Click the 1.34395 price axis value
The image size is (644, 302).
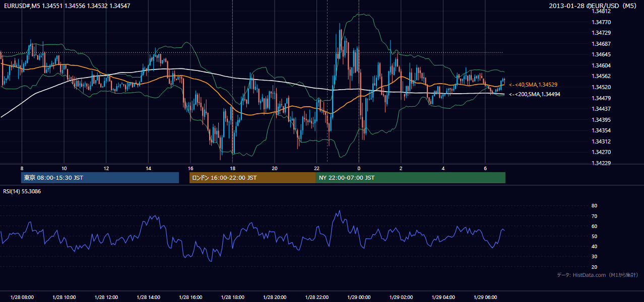pyautogui.click(x=602, y=120)
